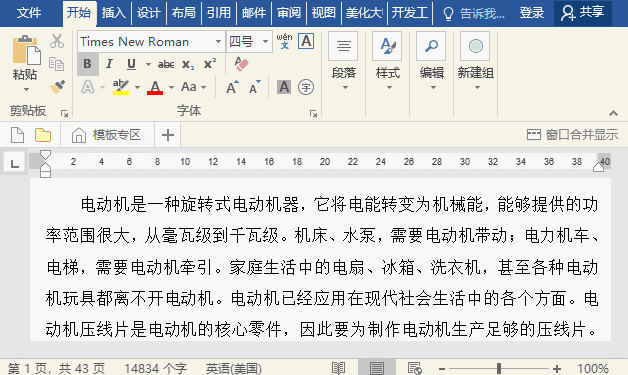Open the 开发工具 Developer tab
Screen dimensions: 628x375
[409, 13]
